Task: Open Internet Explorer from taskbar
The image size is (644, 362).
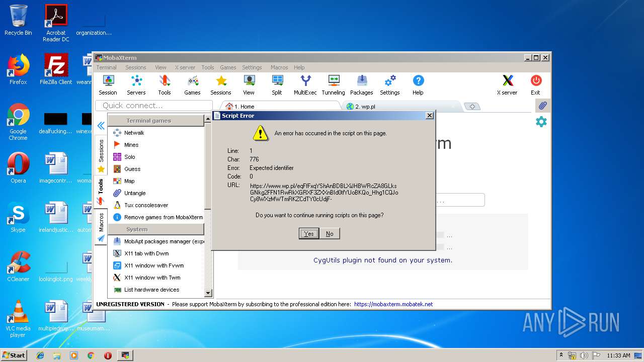Action: (40, 355)
